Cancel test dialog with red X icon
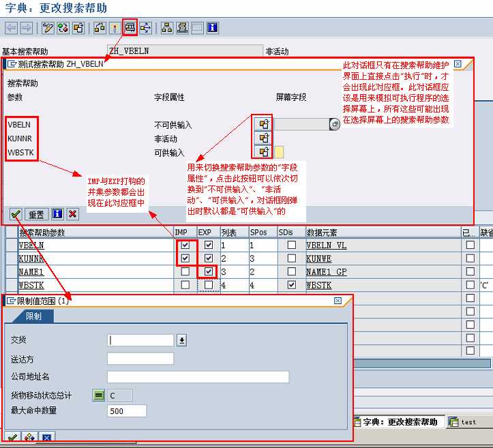This screenshot has width=493, height=448. (72, 214)
